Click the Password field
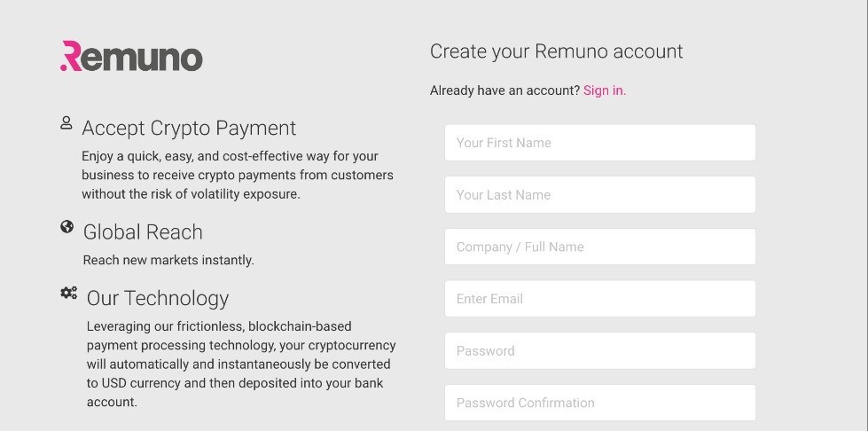Viewport: 868px width, 431px height. (x=599, y=351)
